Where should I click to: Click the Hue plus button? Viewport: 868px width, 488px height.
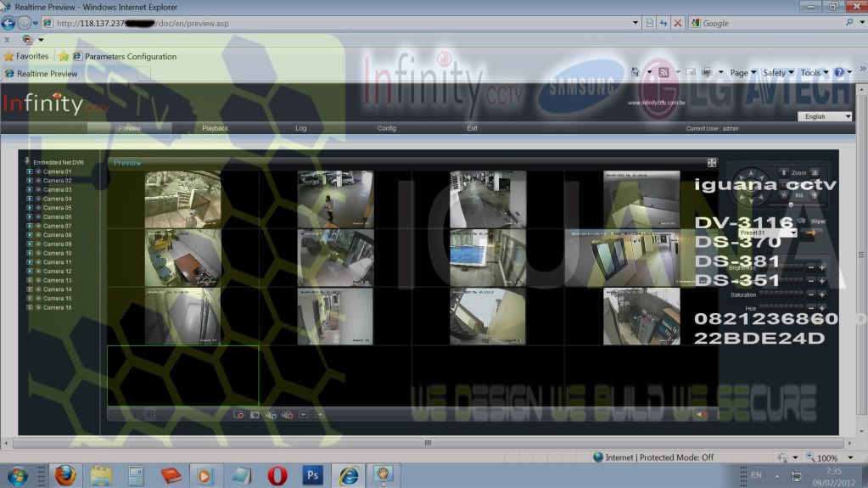822,308
